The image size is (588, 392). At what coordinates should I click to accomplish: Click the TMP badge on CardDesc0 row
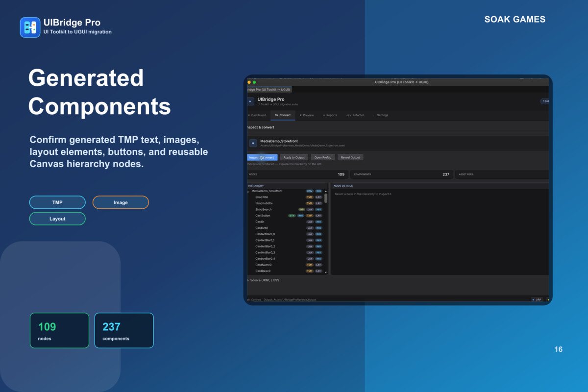point(310,271)
